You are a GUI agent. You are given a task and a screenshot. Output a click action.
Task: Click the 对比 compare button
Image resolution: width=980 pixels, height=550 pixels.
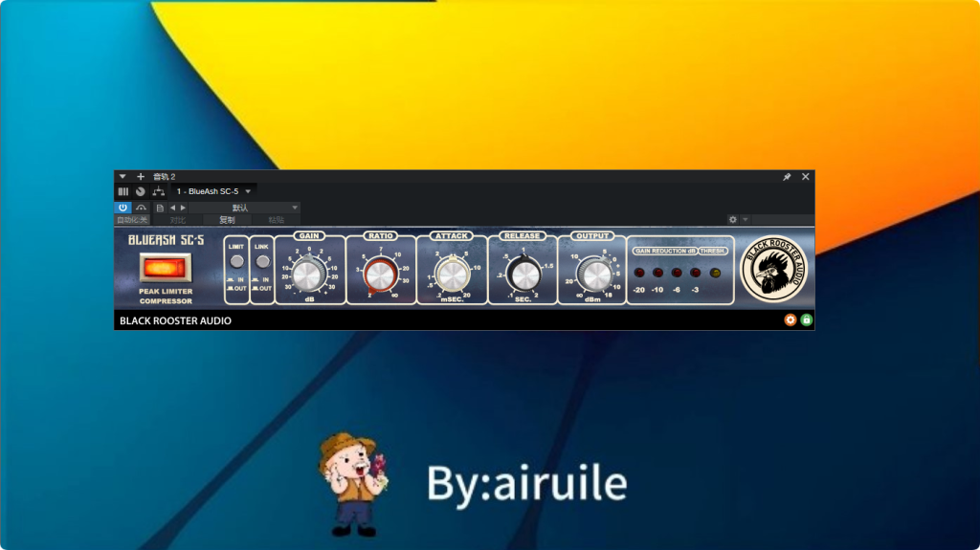[x=178, y=220]
